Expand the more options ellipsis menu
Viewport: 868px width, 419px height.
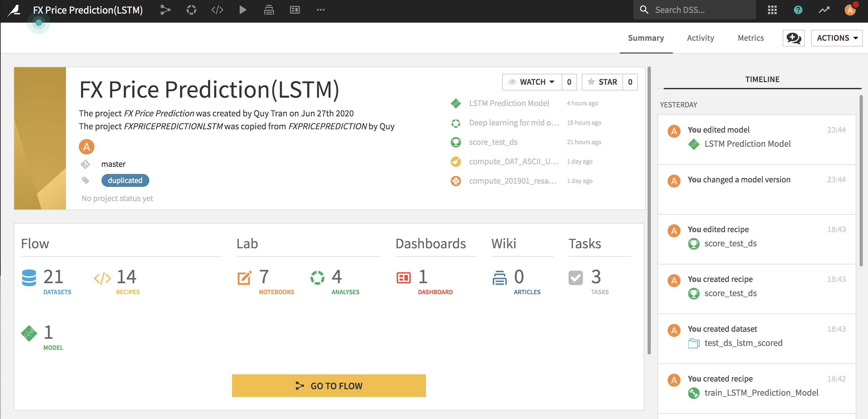click(321, 10)
